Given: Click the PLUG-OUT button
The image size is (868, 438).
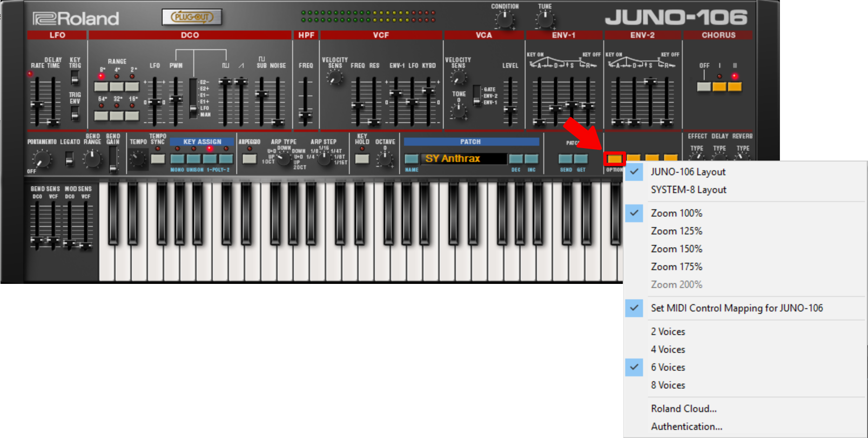Looking at the screenshot, I should tap(192, 17).
